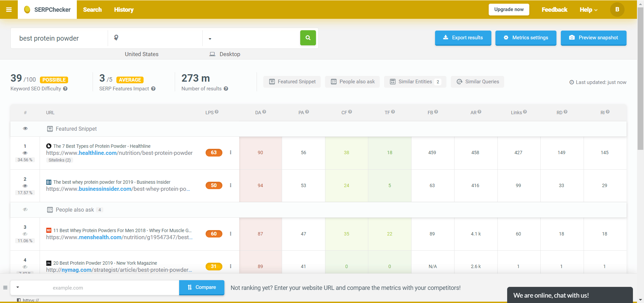This screenshot has width=644, height=303.
Task: Open healthline.com best-protein-powder link
Action: click(119, 153)
